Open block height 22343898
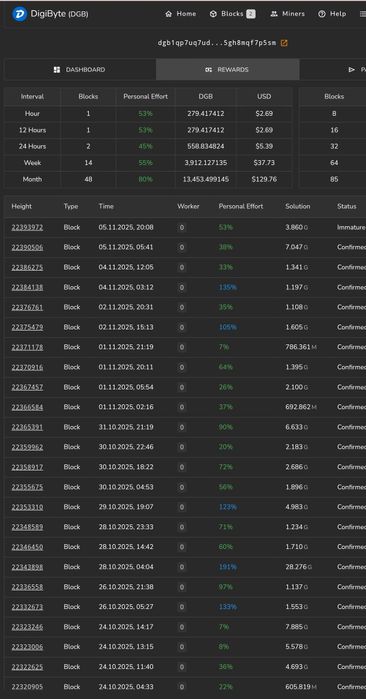The height and width of the screenshot is (699, 366). point(27,567)
